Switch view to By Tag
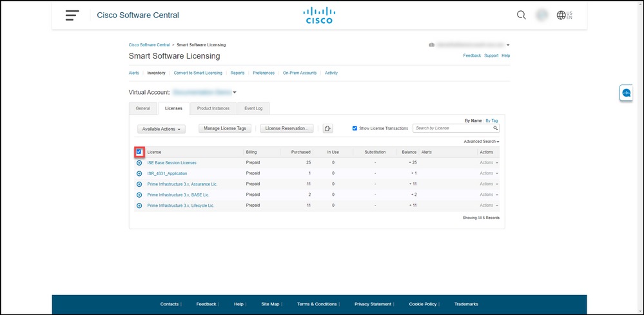Image resolution: width=644 pixels, height=315 pixels. 492,121
